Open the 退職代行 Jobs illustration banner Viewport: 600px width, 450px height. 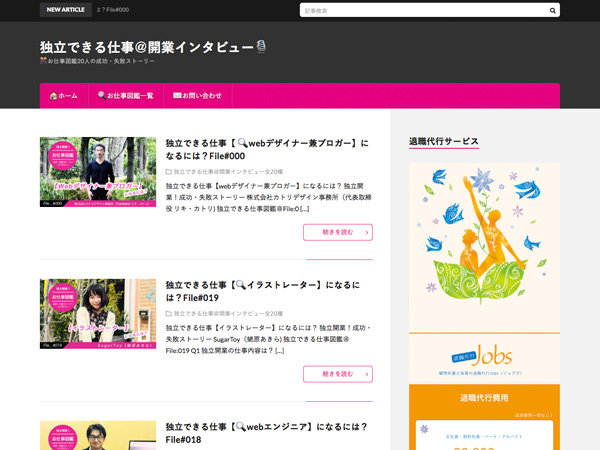(x=484, y=248)
